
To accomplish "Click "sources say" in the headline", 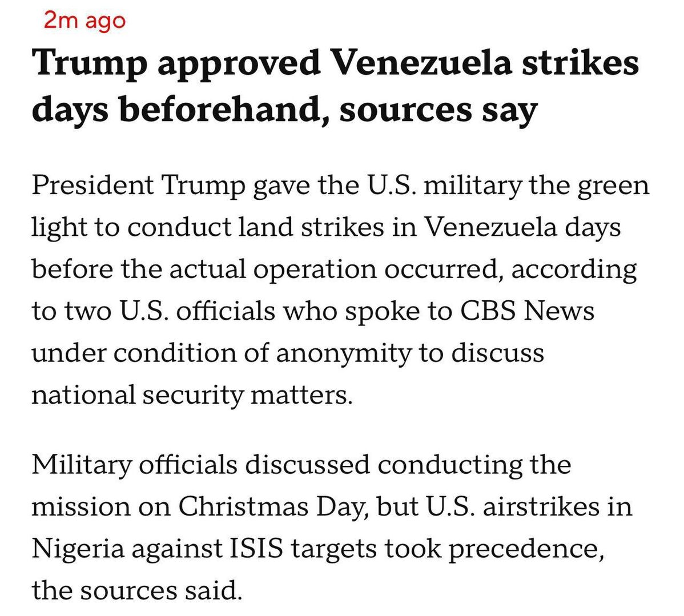I will [438, 109].
